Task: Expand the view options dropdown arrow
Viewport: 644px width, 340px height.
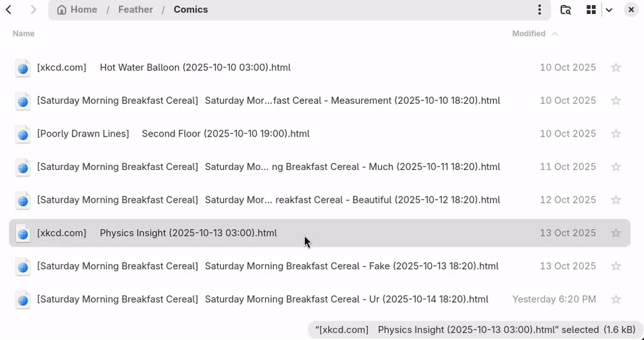Action: [x=609, y=10]
